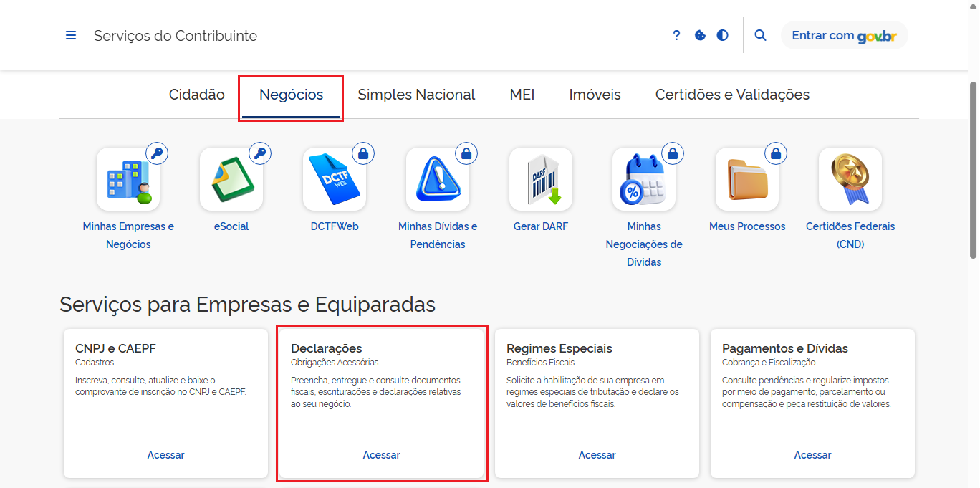980x488 pixels.
Task: Open Minhas Empresas e Negócios icon
Action: pyautogui.click(x=128, y=179)
